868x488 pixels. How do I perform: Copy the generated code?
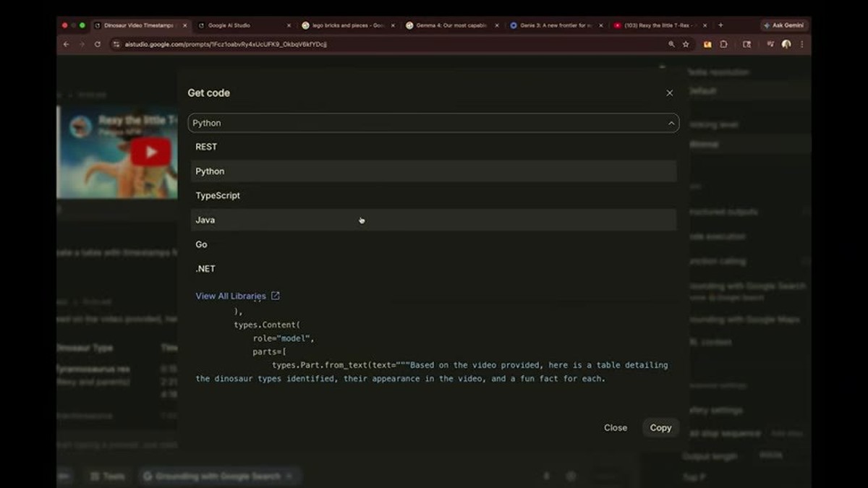point(660,427)
